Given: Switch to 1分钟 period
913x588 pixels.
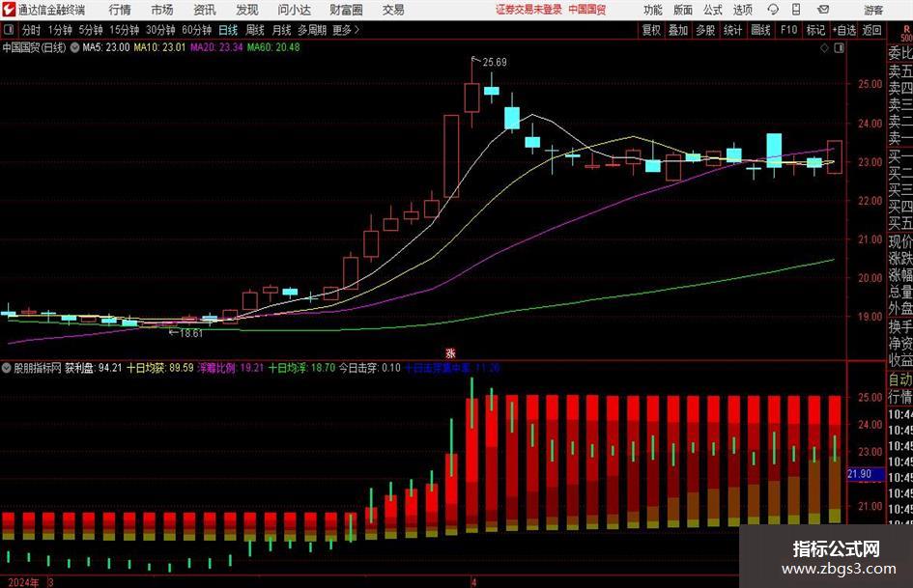Looking at the screenshot, I should pos(60,30).
